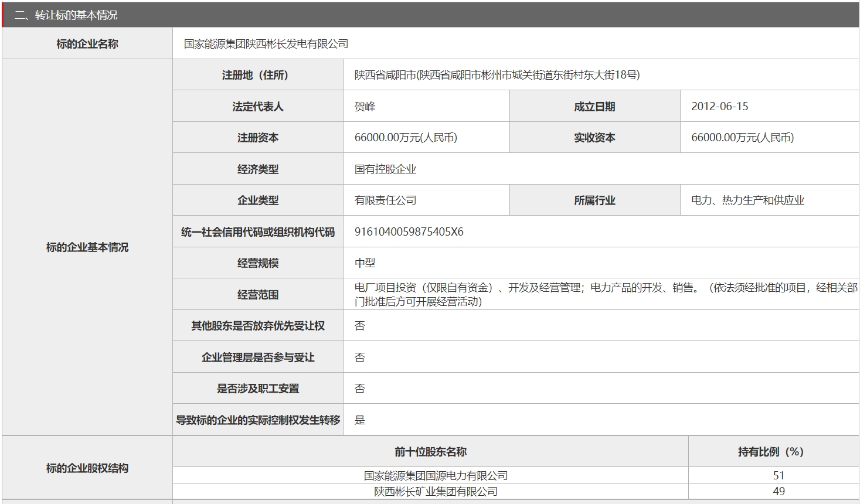Click the label 注册地（住所）

coord(255,75)
